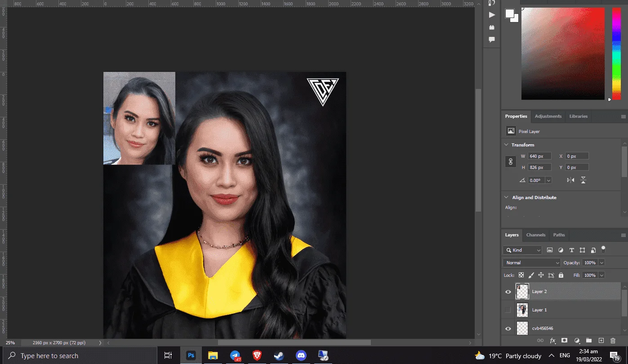The image size is (628, 364).
Task: Click link layers icon at Layers bottom
Action: coord(540,341)
